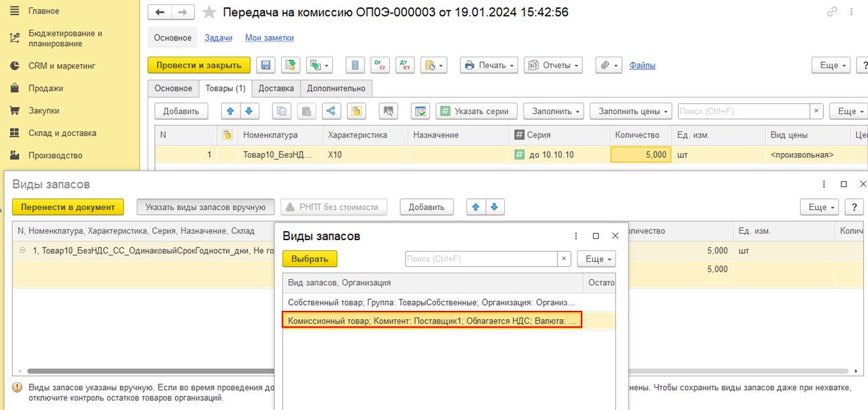Click the copy rows icon in goods toolbar

tap(282, 111)
